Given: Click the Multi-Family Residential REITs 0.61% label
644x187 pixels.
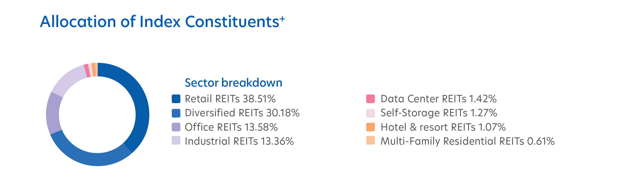Looking at the screenshot, I should tap(467, 141).
